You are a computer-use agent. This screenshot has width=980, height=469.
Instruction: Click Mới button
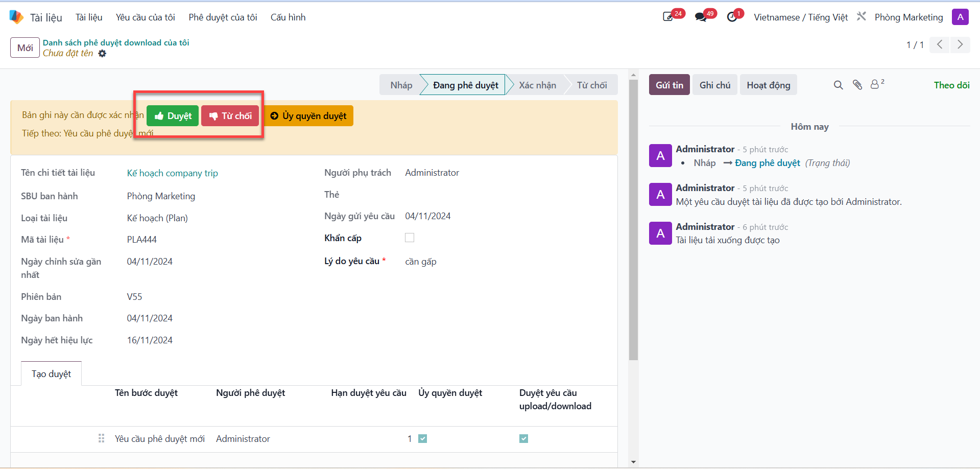coord(25,48)
